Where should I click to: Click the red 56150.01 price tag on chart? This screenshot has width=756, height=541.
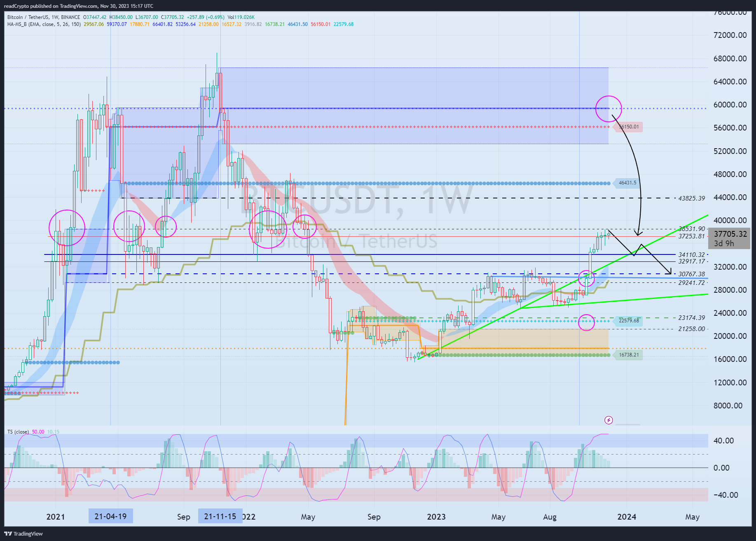[629, 127]
